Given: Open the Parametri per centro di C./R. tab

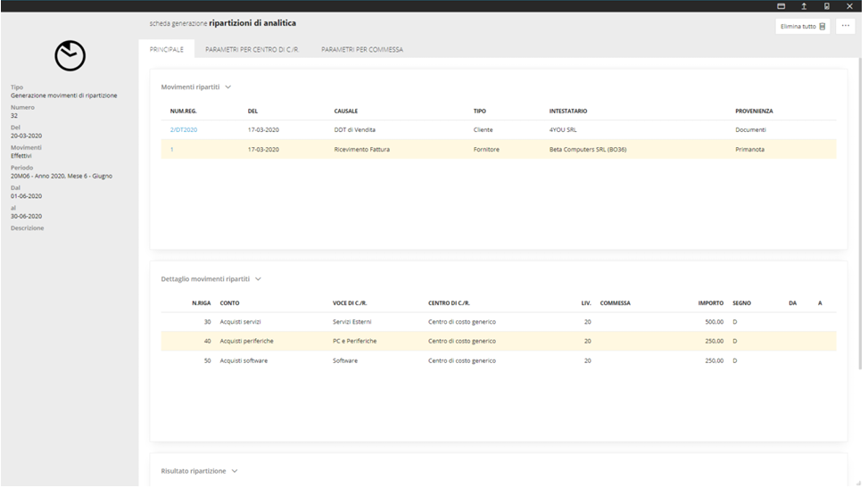Looking at the screenshot, I should [x=252, y=50].
